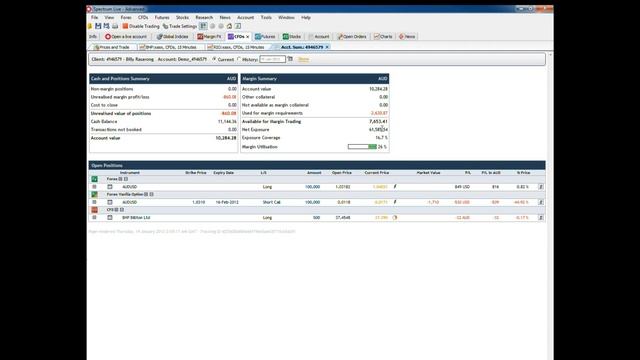Open the File menu
This screenshot has width=640, height=360.
click(94, 18)
